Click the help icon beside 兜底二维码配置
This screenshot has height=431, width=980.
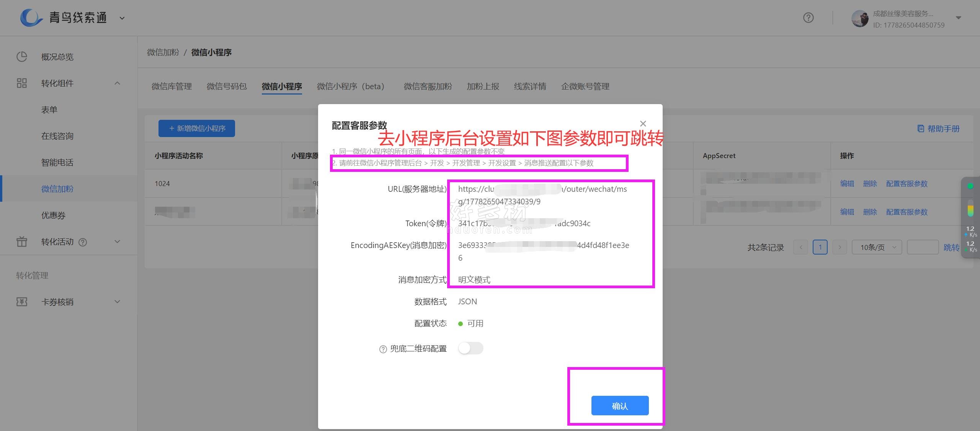(x=383, y=349)
